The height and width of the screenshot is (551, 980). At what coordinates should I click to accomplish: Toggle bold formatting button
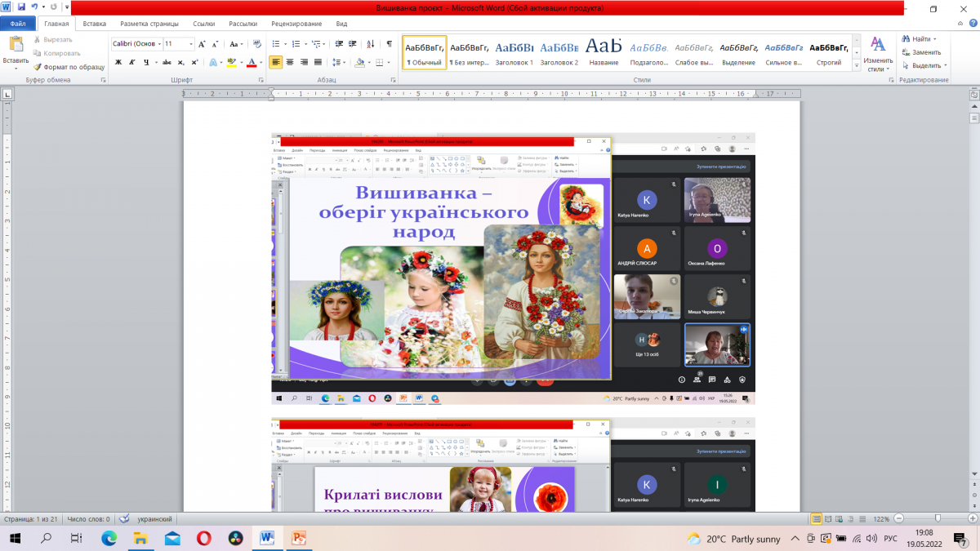point(118,62)
